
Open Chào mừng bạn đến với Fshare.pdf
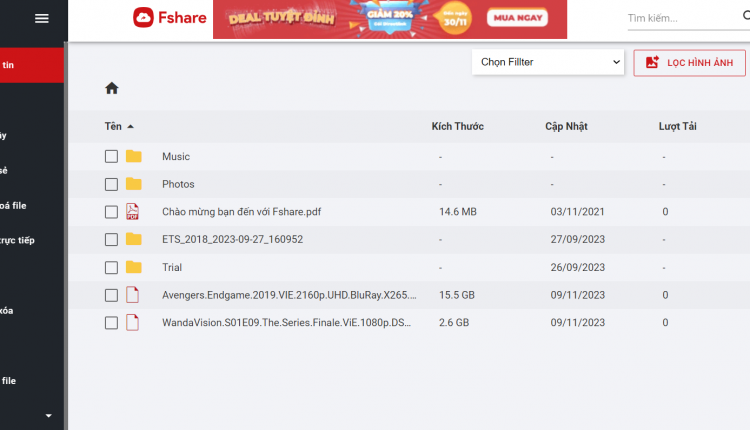242,212
